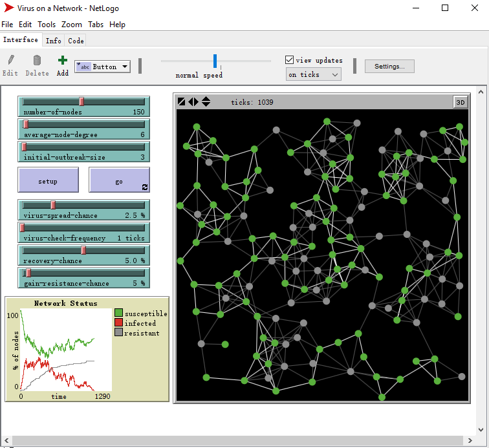Click the recovery-chance value 5.0 %
Viewport: 489px width, 448px height.
pyautogui.click(x=135, y=261)
